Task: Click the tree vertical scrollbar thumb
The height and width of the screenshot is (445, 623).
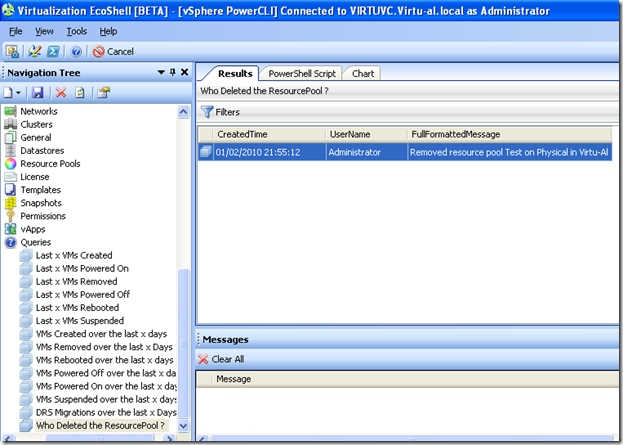Action: tap(183, 344)
